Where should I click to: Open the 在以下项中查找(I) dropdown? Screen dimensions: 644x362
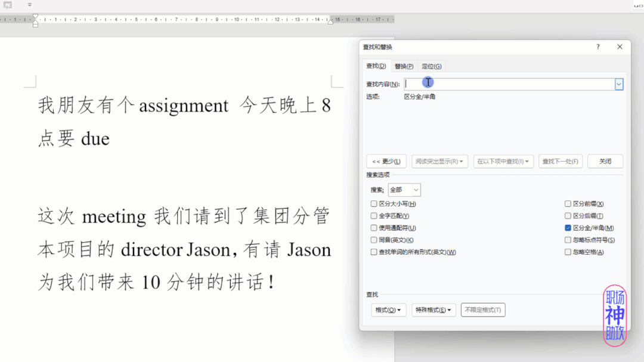[x=503, y=162]
